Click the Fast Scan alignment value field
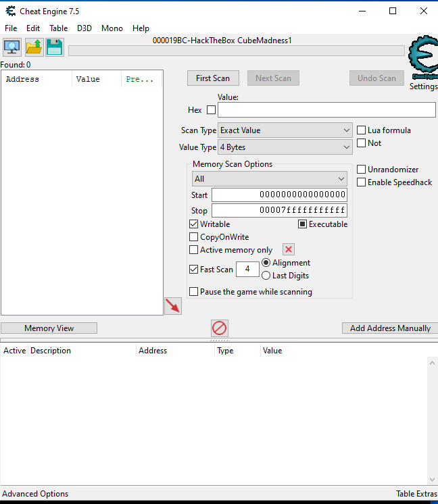 click(247, 269)
